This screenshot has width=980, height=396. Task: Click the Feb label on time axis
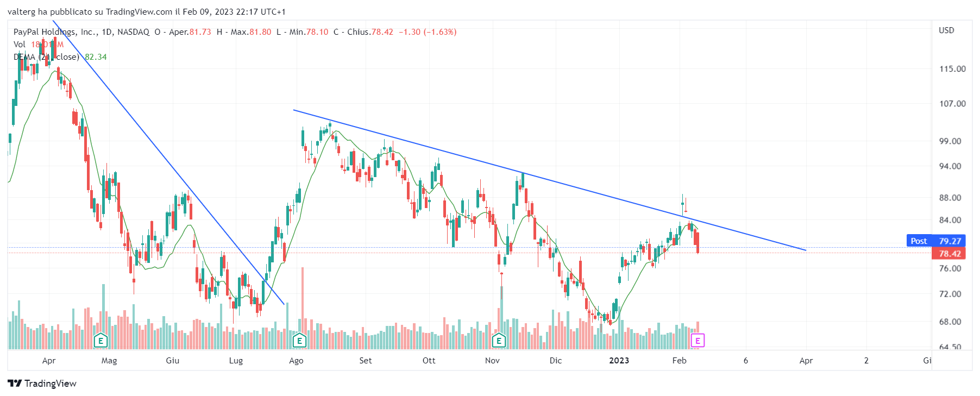click(680, 361)
